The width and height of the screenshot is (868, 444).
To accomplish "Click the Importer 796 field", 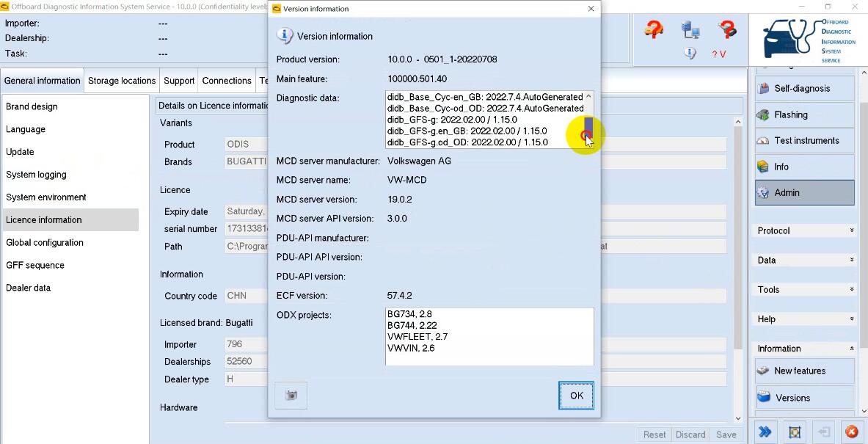I will 475,344.
